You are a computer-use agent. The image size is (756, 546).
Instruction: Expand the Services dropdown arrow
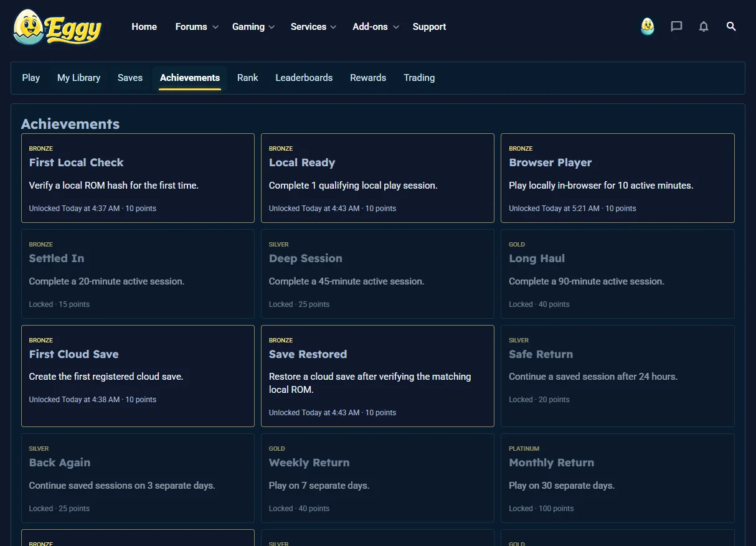(333, 27)
